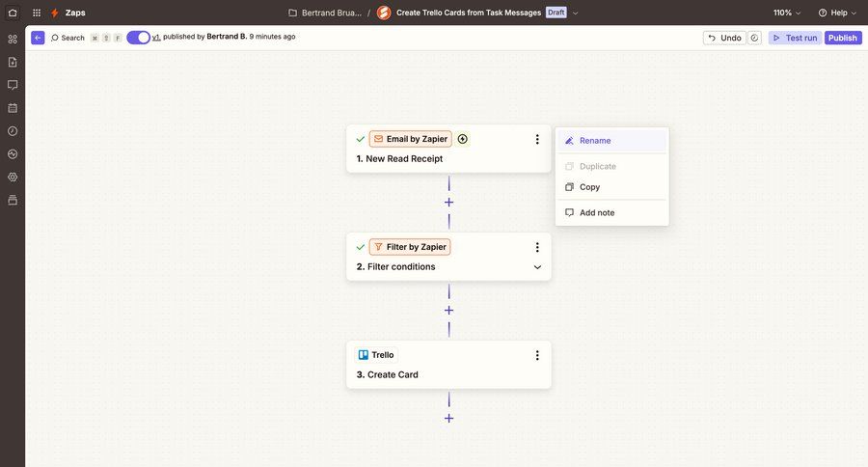Image resolution: width=868 pixels, height=467 pixels.
Task: Go back using the purple arrow button
Action: click(x=38, y=38)
